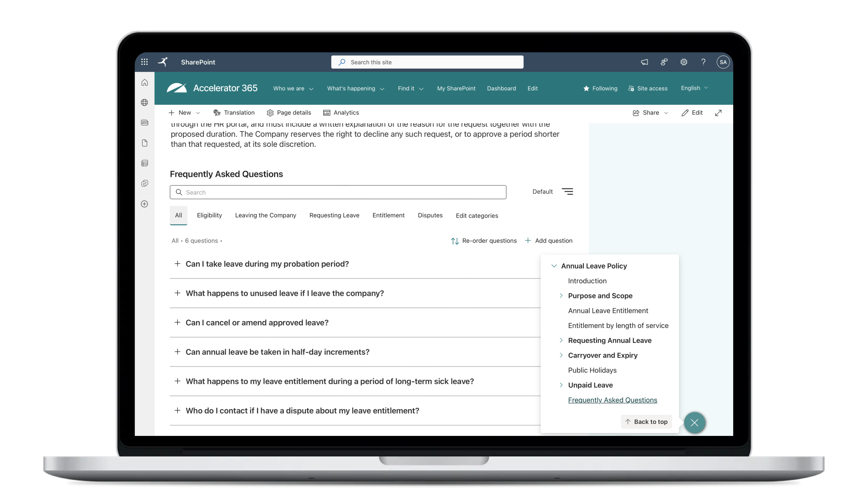Viewport: 868px width, 493px height.
Task: Select Leaving the Company tab
Action: [x=265, y=215]
